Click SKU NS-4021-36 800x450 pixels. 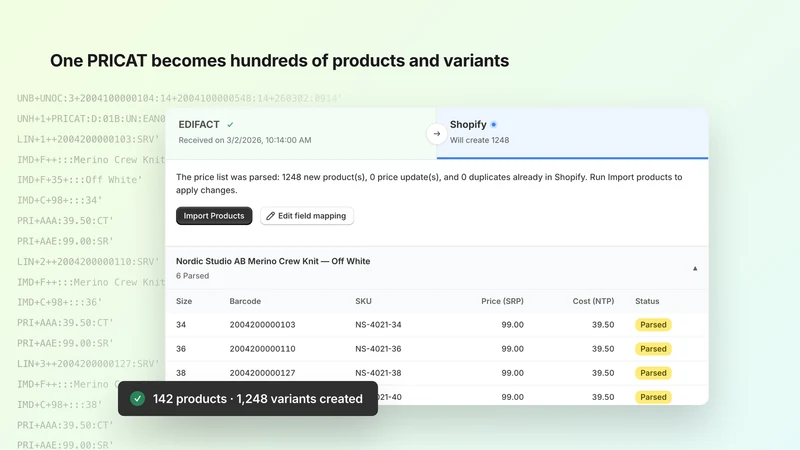coord(378,349)
